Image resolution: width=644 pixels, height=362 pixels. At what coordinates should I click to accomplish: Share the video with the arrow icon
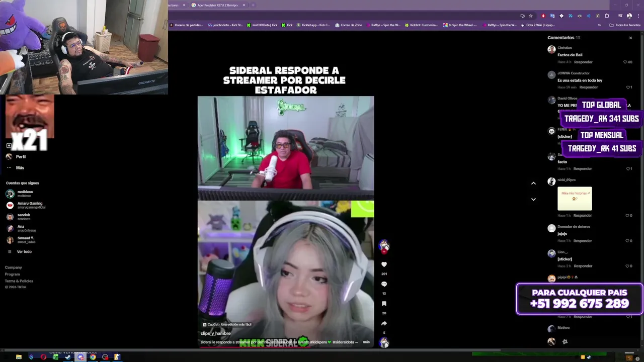[384, 323]
